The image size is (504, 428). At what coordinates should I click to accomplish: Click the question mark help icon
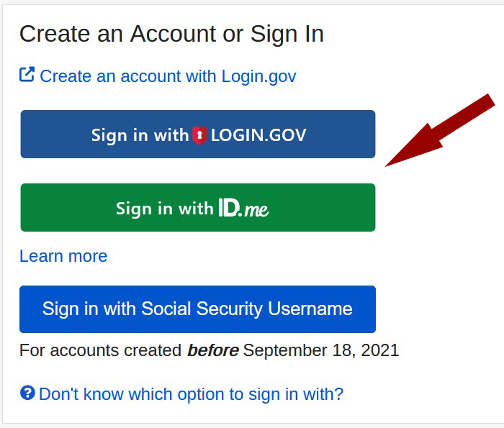27,393
